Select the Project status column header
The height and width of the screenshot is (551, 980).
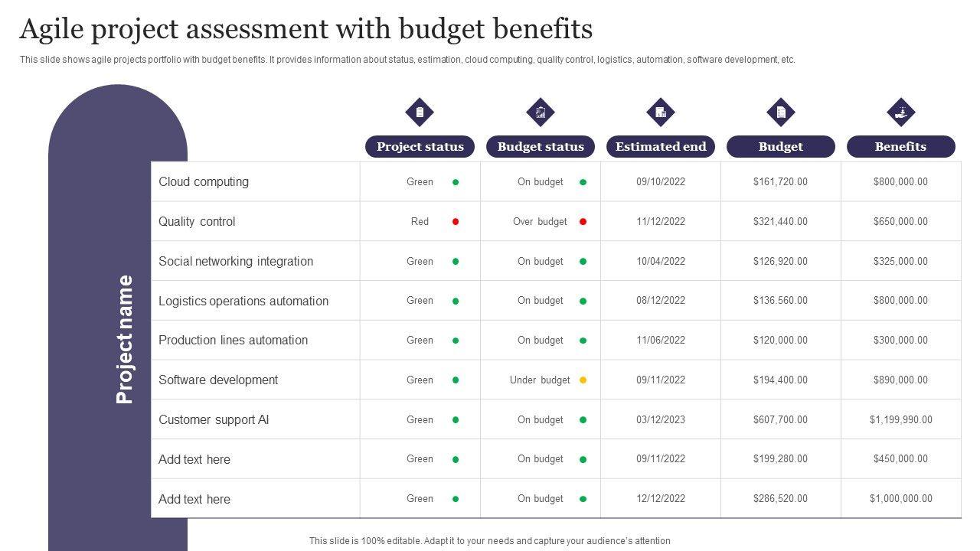tap(420, 147)
